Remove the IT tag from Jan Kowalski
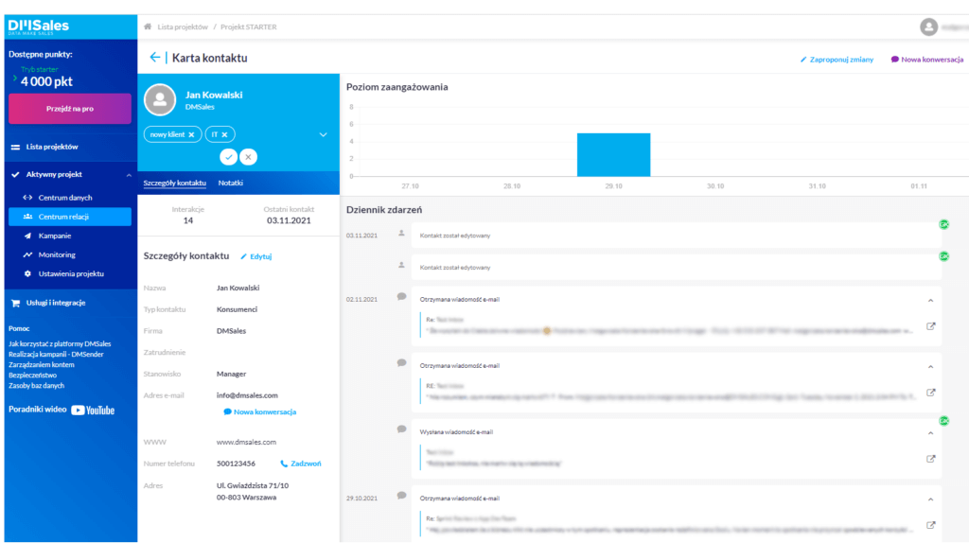Viewport: 969px width, 560px height. click(x=226, y=133)
